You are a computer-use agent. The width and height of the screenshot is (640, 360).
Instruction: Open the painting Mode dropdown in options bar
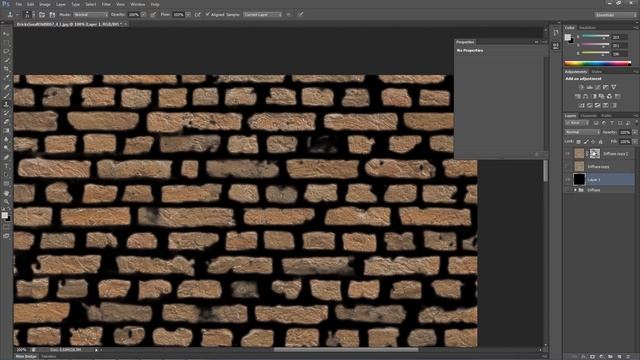(90, 15)
